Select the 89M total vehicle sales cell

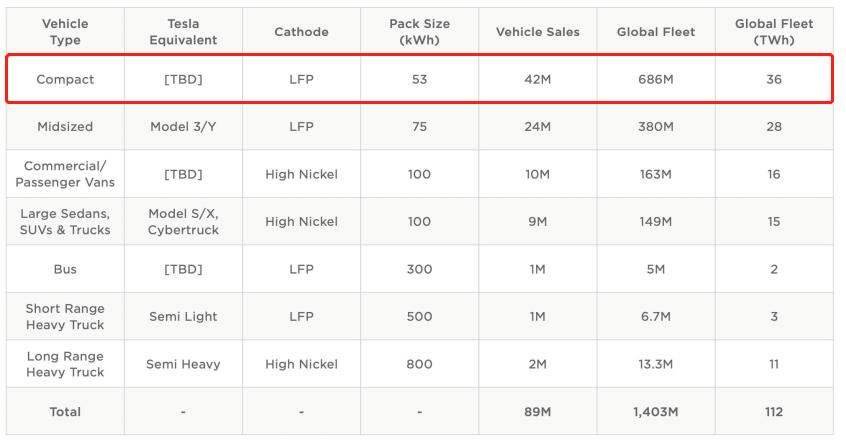tap(537, 412)
